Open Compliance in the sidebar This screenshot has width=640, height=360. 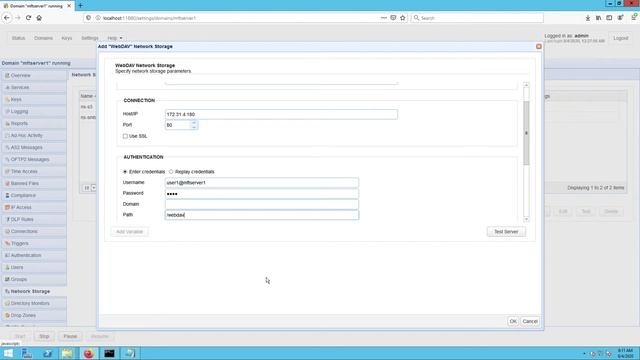[x=34, y=196]
